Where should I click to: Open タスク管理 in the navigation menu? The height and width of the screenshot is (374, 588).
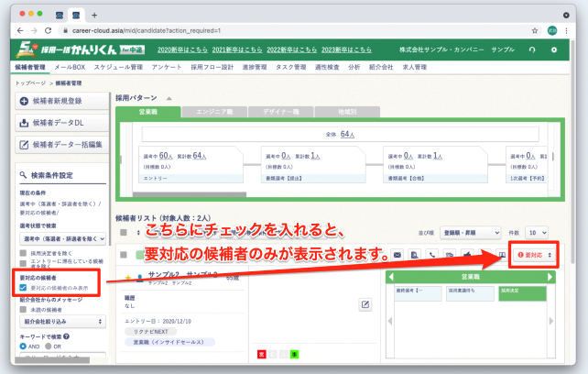(290, 67)
